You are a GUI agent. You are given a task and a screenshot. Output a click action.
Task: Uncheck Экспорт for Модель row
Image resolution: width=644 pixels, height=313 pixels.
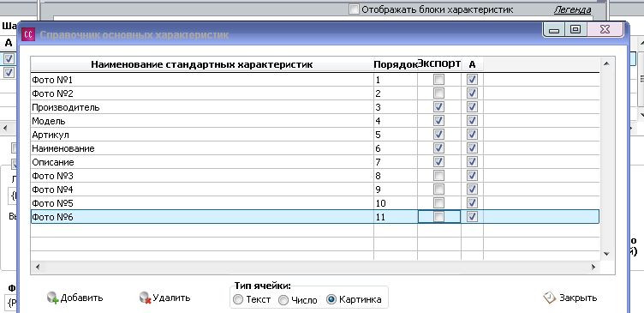click(438, 121)
